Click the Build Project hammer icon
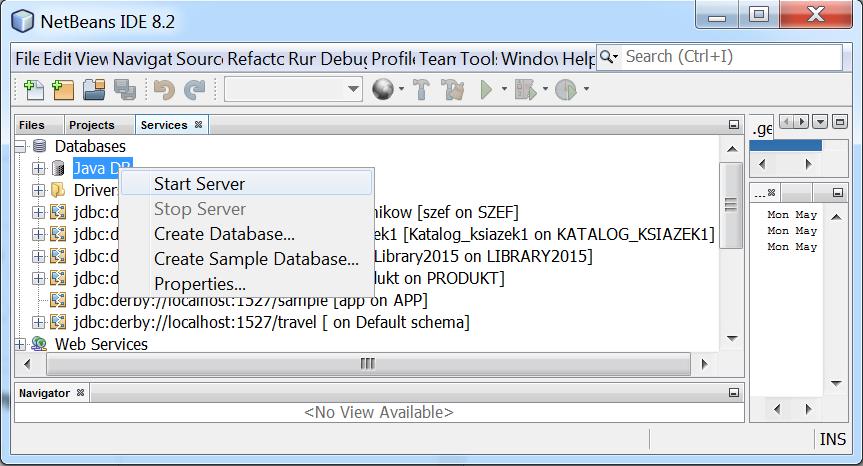Viewport: 863px width, 466px height. click(x=421, y=89)
